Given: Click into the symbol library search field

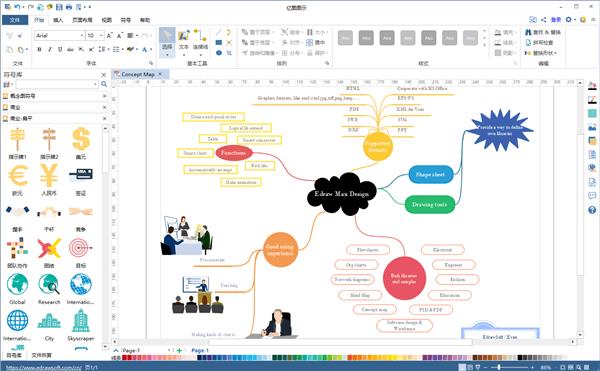Looking at the screenshot, I should [56, 84].
